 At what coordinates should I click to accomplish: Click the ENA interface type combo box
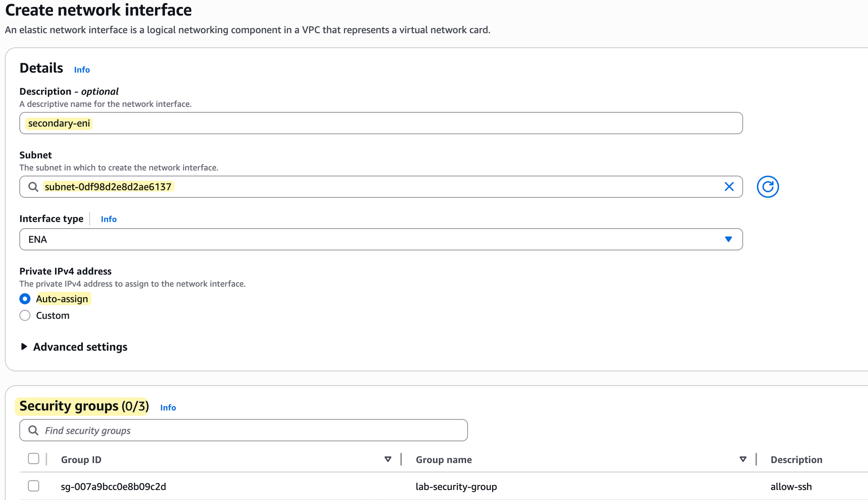click(x=381, y=239)
